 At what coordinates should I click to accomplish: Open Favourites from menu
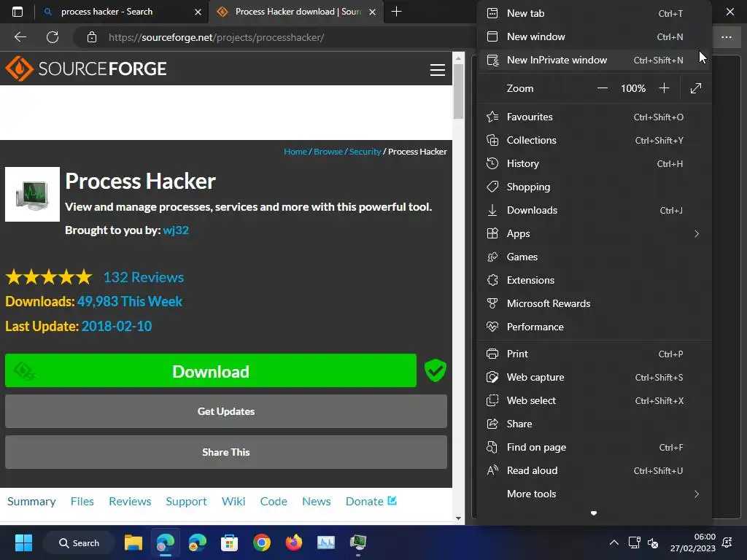point(594,117)
